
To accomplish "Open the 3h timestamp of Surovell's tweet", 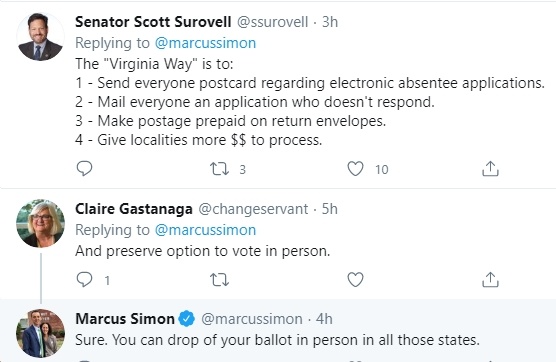I will 330,22.
